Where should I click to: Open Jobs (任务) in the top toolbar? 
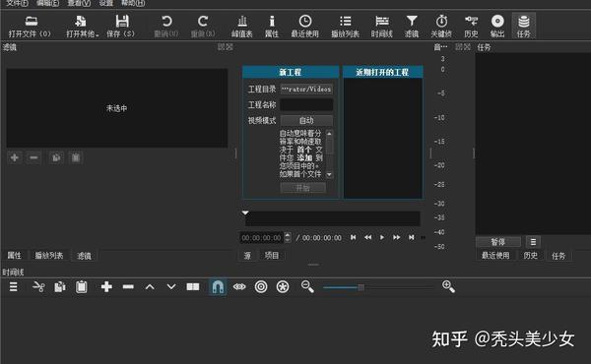click(524, 26)
